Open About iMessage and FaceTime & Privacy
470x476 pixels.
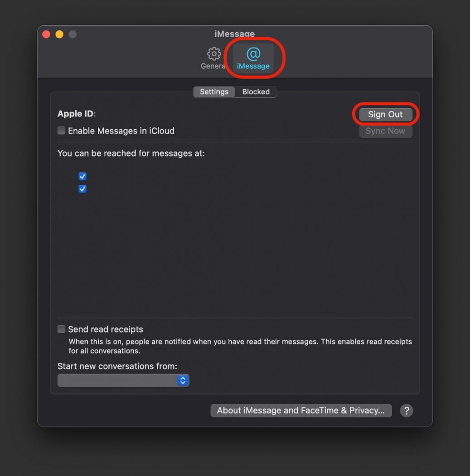pyautogui.click(x=301, y=410)
